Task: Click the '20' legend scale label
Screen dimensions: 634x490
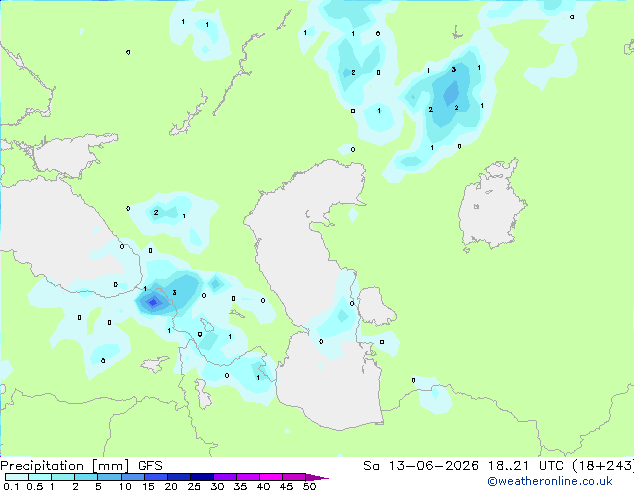Action: [x=171, y=486]
